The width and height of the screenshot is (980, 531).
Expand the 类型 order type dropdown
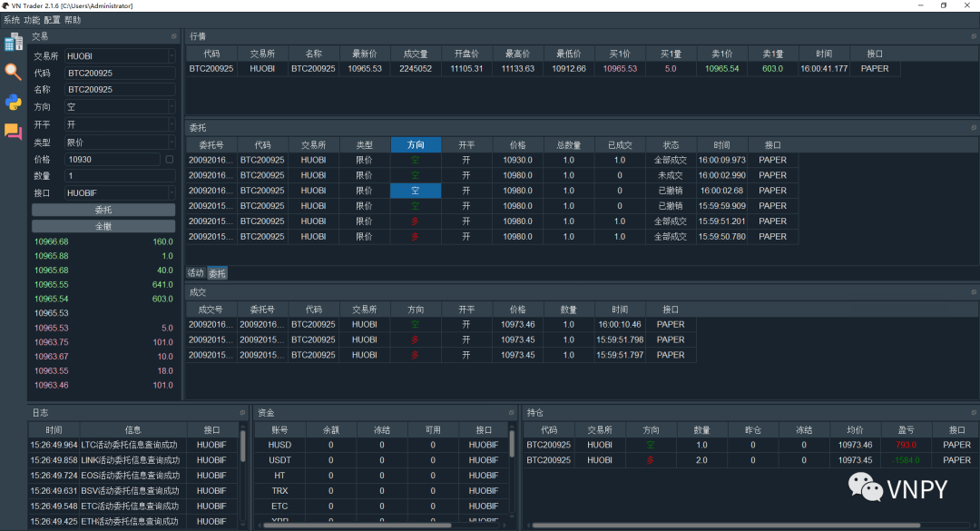[120, 142]
